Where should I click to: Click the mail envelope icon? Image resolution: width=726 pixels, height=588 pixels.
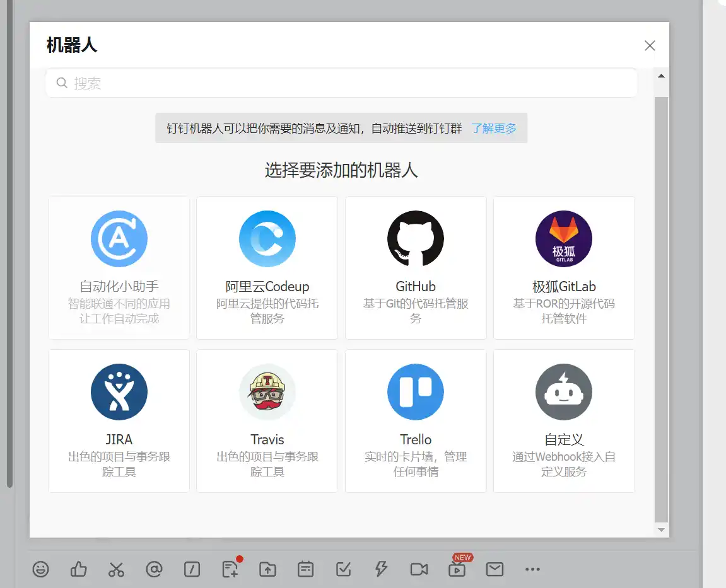click(495, 569)
